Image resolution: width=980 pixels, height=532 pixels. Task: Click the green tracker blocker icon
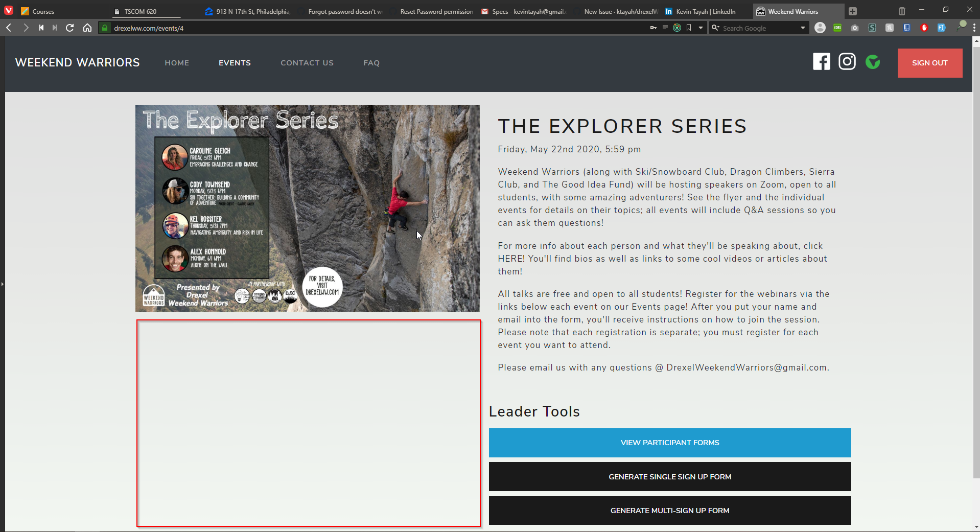[x=677, y=28]
